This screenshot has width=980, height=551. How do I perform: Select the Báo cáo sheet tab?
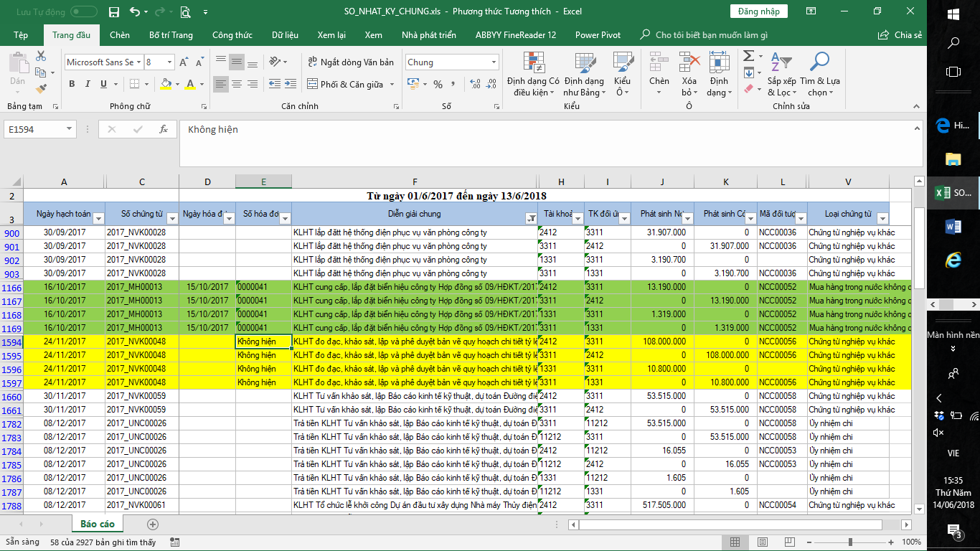pos(98,524)
